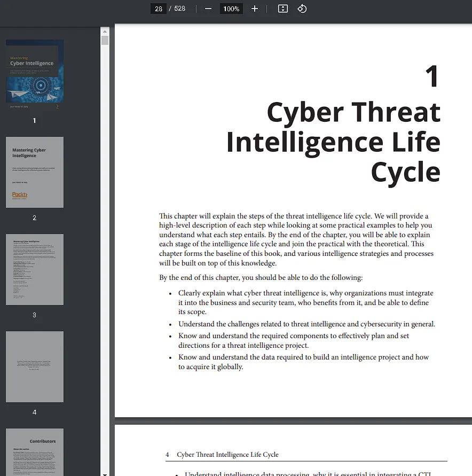This screenshot has height=476, width=472.
Task: Click the sidebar scrollbar down arrow
Action: [105, 473]
